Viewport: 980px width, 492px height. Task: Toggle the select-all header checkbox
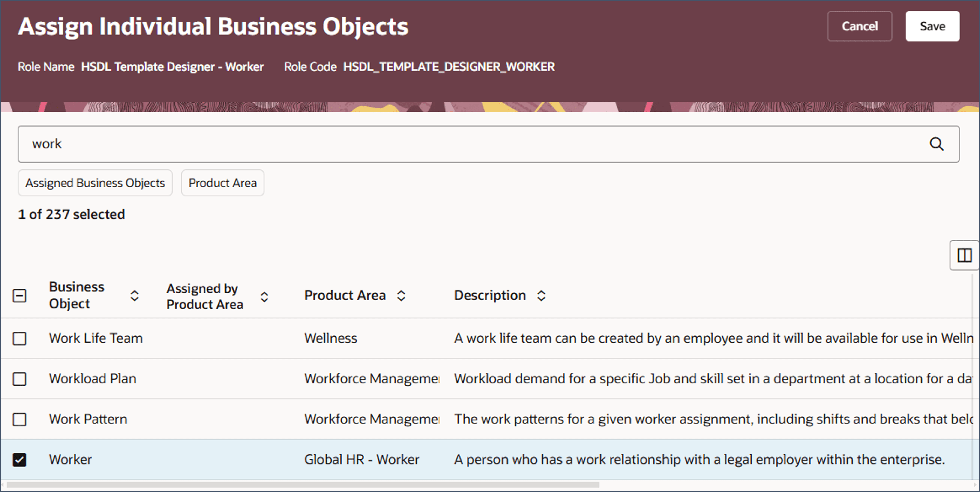pos(19,296)
